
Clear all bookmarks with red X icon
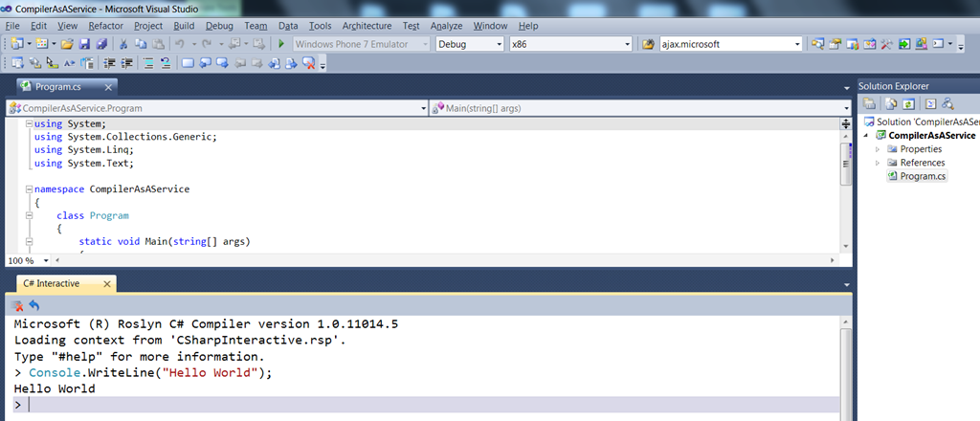point(308,62)
